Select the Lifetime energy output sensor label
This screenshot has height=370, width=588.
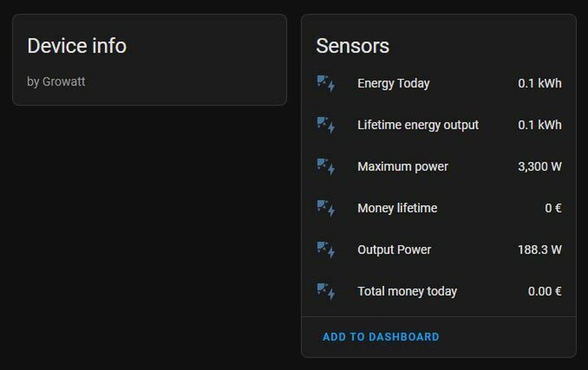[418, 125]
